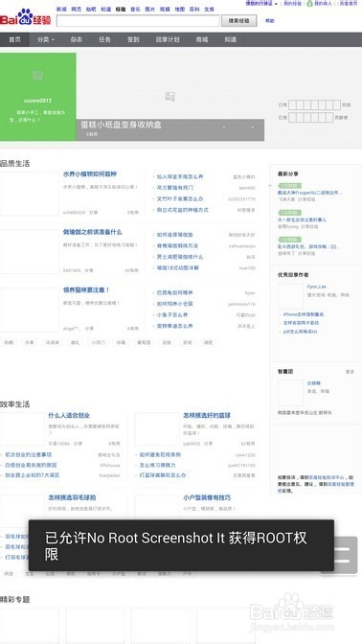Open article 水养小植物如何栽种
The width and height of the screenshot is (362, 644).
pyautogui.click(x=90, y=174)
